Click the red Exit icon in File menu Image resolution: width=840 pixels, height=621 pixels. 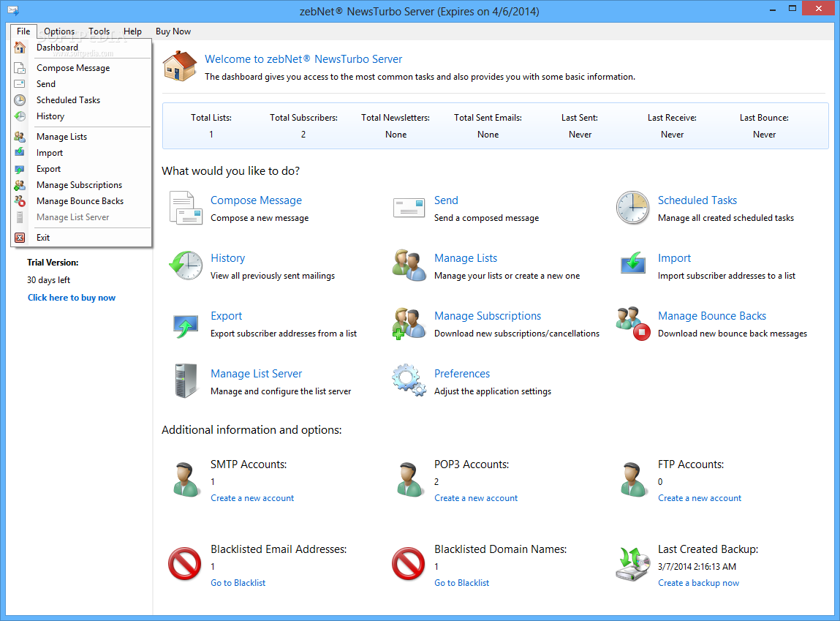tap(20, 238)
